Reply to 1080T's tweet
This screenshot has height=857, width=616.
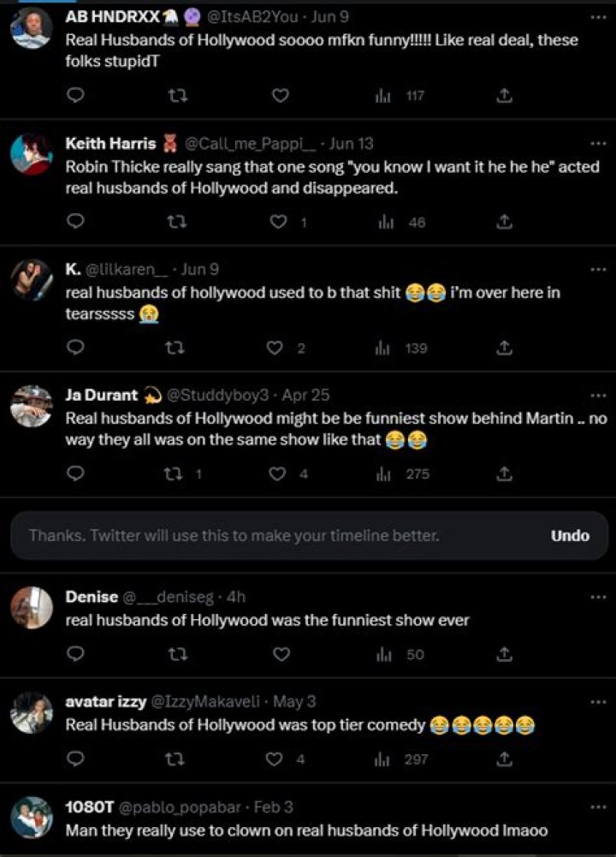(x=75, y=854)
